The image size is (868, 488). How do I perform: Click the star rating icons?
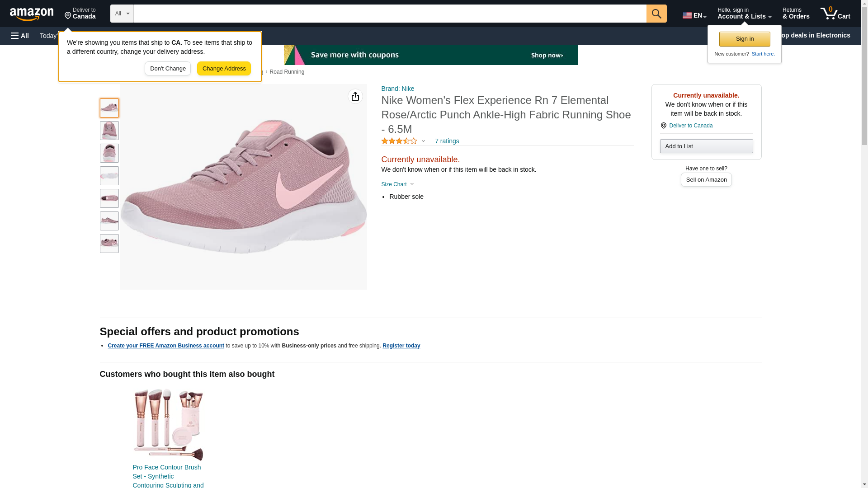point(399,141)
